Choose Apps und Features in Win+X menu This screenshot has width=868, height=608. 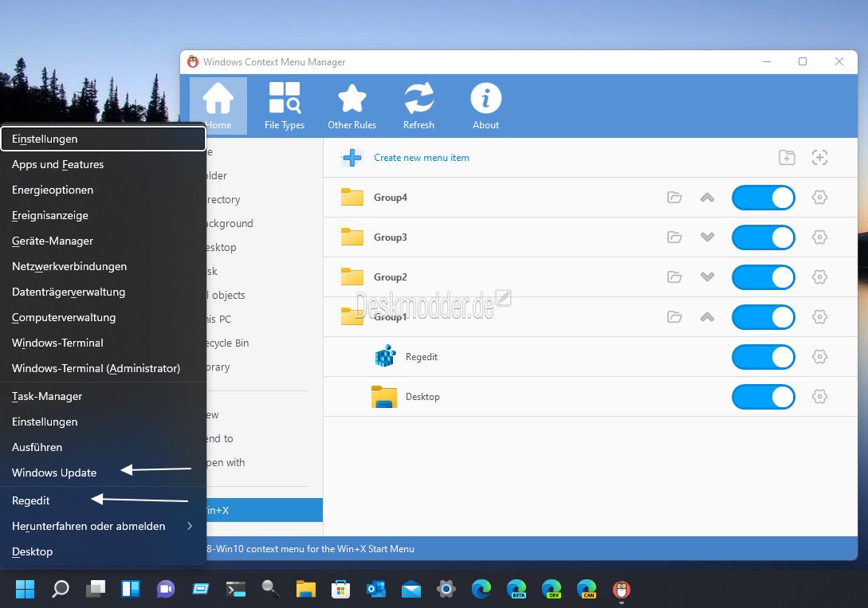click(103, 164)
